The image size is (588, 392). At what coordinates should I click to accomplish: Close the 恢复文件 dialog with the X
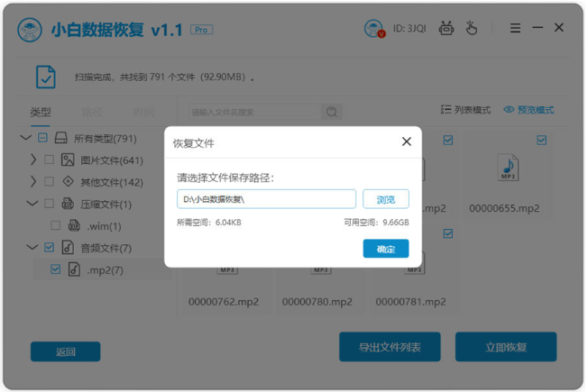[x=407, y=141]
